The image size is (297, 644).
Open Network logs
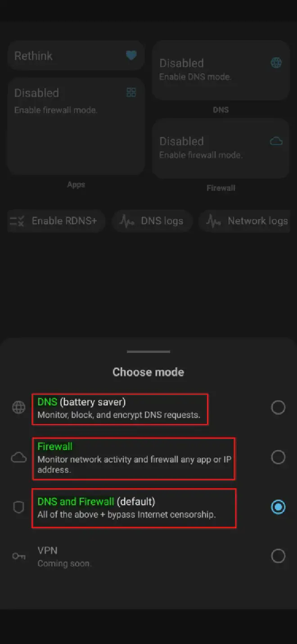[x=247, y=221]
